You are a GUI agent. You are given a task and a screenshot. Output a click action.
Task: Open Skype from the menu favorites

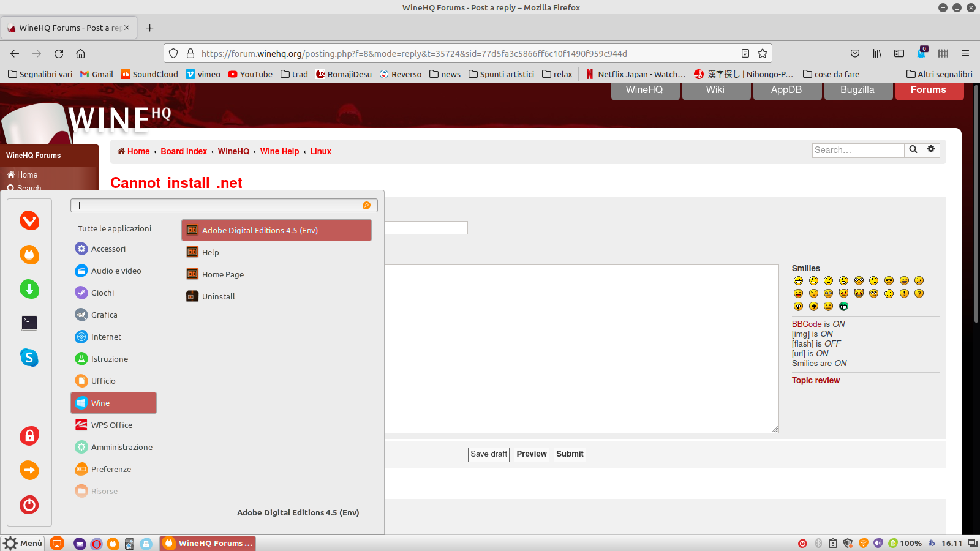pyautogui.click(x=29, y=358)
